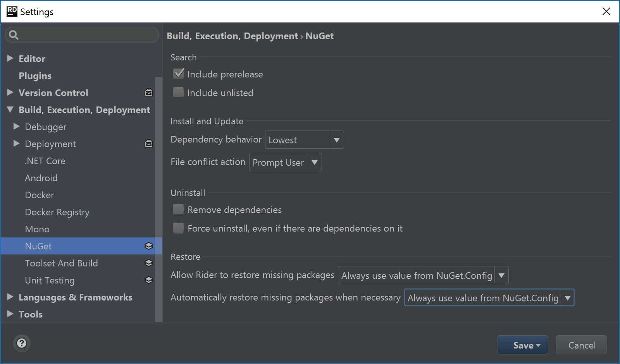Expand the Tools tree node
The width and height of the screenshot is (620, 364).
tap(10, 314)
